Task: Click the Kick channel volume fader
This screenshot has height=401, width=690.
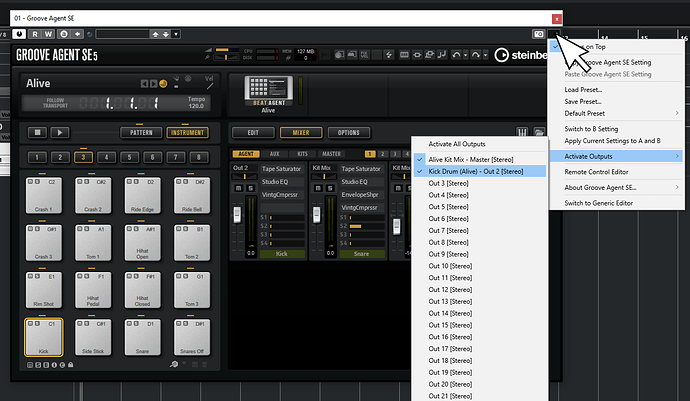Action: pyautogui.click(x=237, y=214)
